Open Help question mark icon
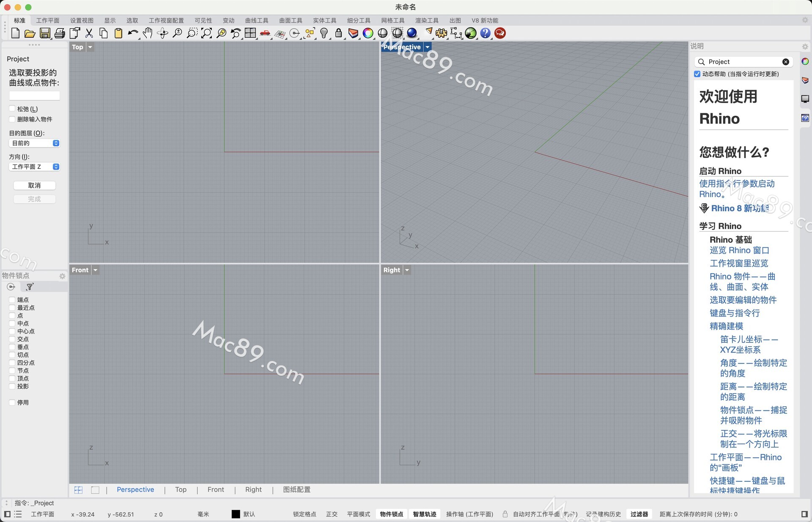 pyautogui.click(x=486, y=33)
